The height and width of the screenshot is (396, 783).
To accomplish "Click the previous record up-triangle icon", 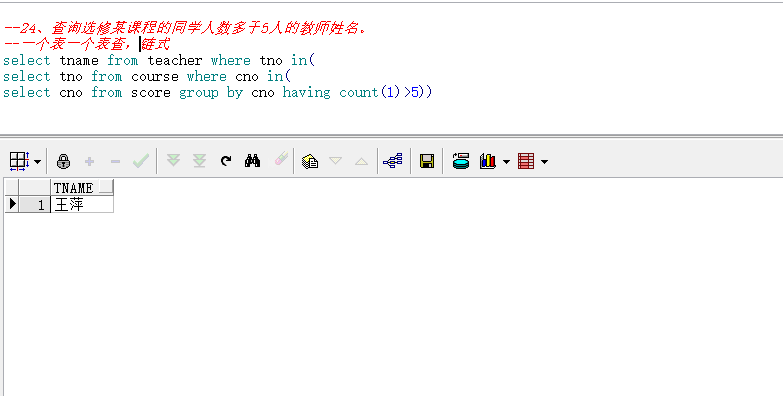I will 362,161.
